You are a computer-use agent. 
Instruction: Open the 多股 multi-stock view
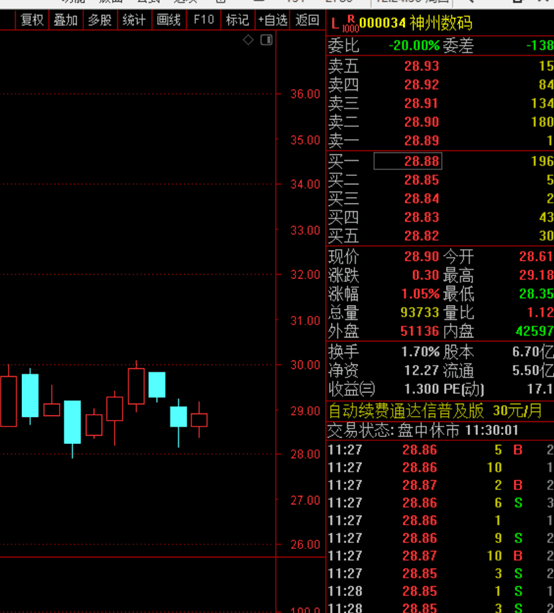click(100, 20)
